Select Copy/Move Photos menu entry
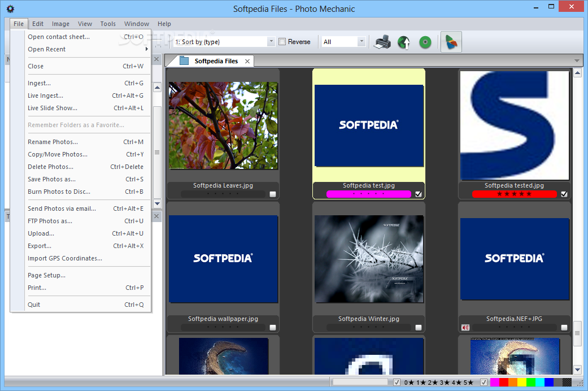 coord(88,154)
